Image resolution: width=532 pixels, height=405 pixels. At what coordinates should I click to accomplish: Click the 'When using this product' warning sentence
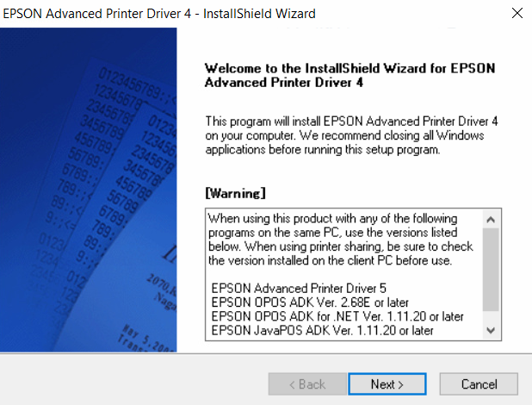click(x=332, y=219)
